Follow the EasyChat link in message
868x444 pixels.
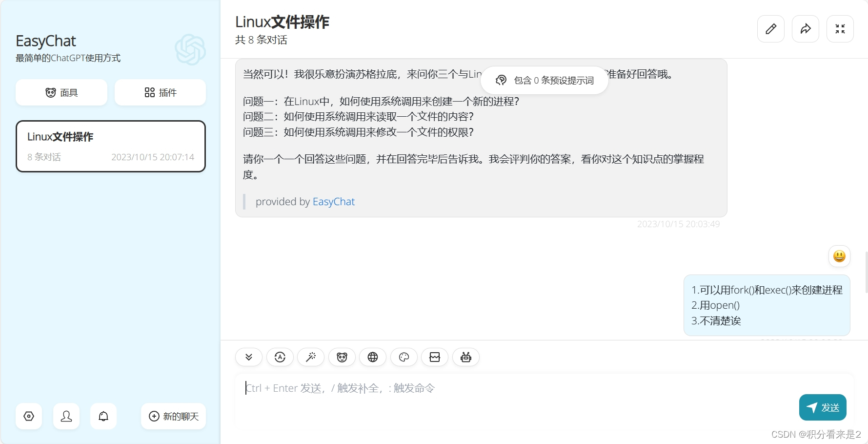pyautogui.click(x=334, y=202)
